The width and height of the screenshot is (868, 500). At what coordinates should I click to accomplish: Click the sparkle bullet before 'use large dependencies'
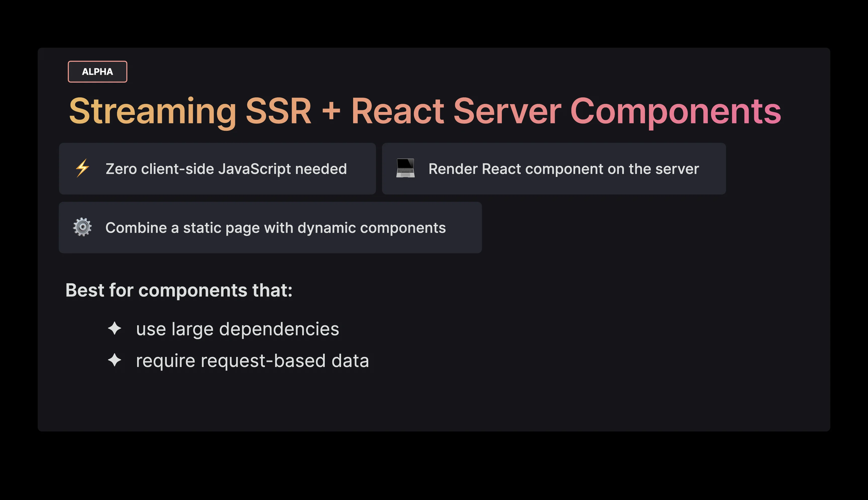(x=115, y=328)
